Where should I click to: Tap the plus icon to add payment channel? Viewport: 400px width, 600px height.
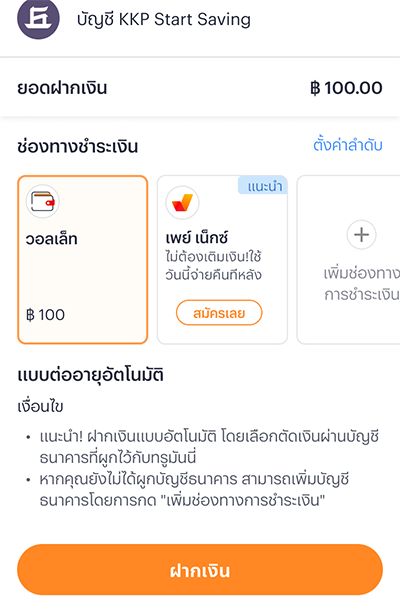point(361,235)
